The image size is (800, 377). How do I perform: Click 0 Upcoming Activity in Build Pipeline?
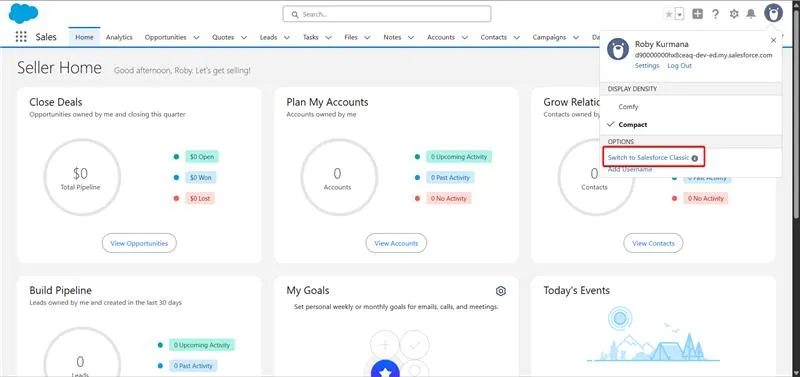pyautogui.click(x=202, y=345)
